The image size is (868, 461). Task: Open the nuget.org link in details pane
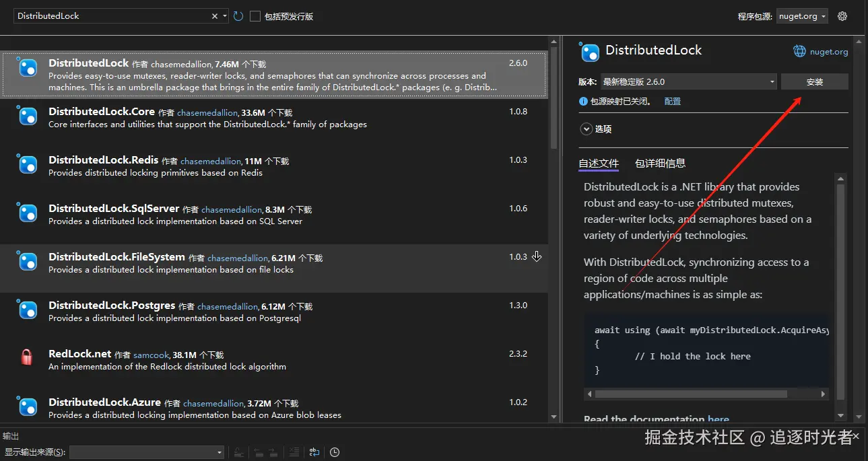coord(828,52)
